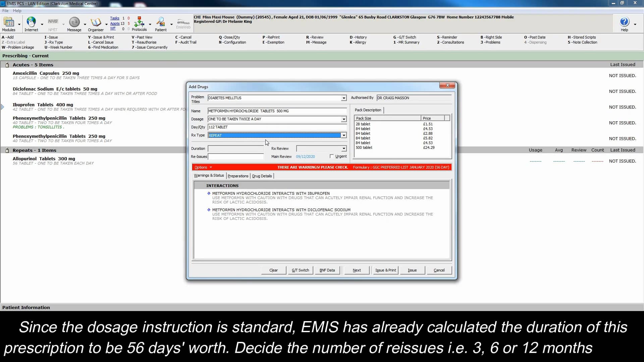
Task: Open the Dosage dropdown
Action: click(343, 119)
